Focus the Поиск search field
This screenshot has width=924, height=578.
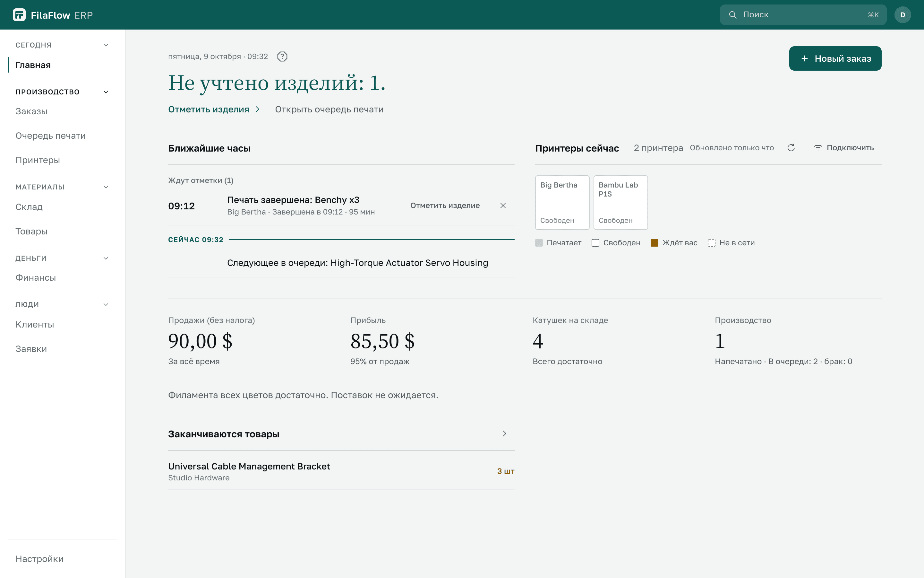pyautogui.click(x=803, y=15)
